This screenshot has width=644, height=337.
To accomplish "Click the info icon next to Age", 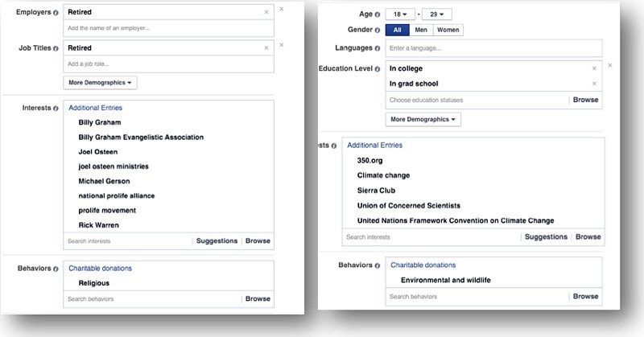I will [x=377, y=14].
